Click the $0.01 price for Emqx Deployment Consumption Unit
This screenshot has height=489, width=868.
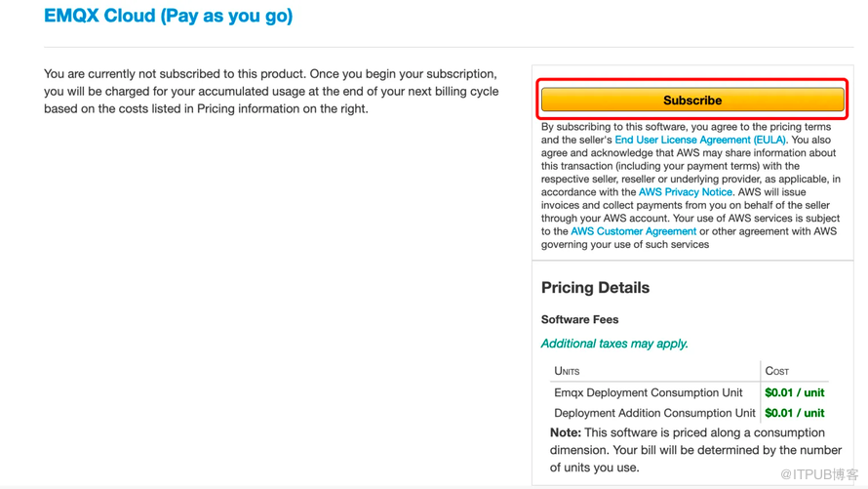pos(794,392)
